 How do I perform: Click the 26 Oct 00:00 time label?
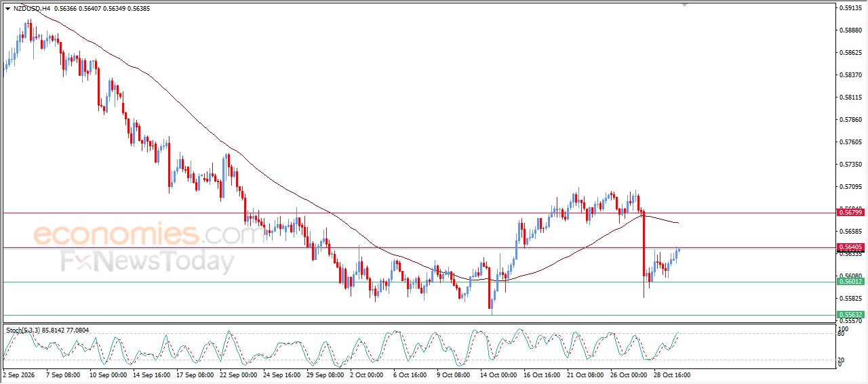[628, 375]
